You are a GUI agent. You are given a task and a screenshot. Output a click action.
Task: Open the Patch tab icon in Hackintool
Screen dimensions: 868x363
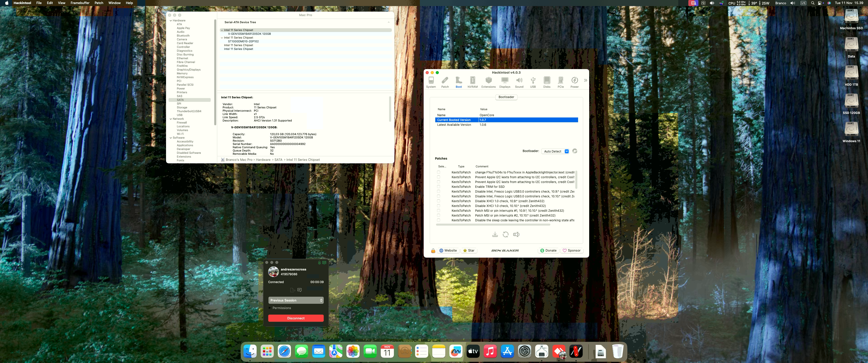[445, 82]
